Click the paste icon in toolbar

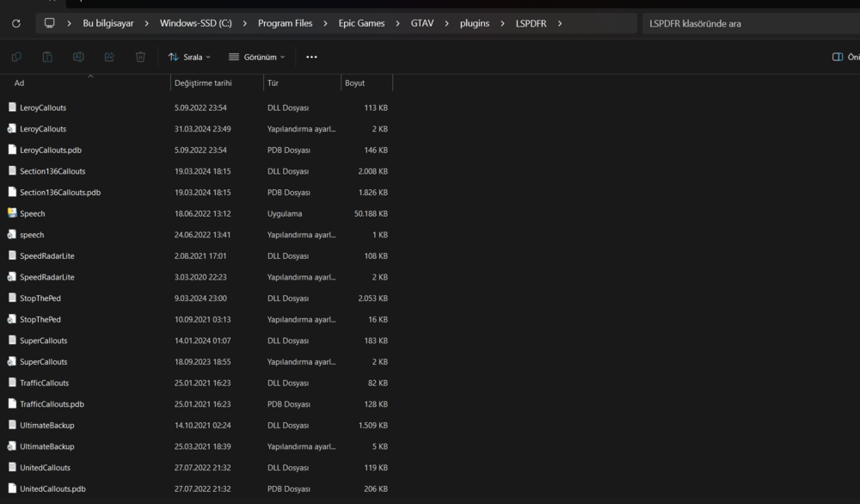47,57
